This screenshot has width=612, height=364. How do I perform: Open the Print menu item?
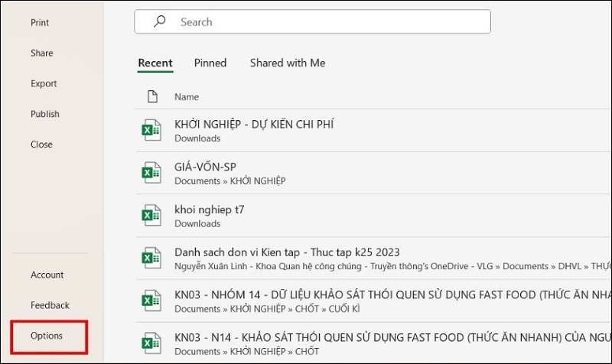click(40, 23)
